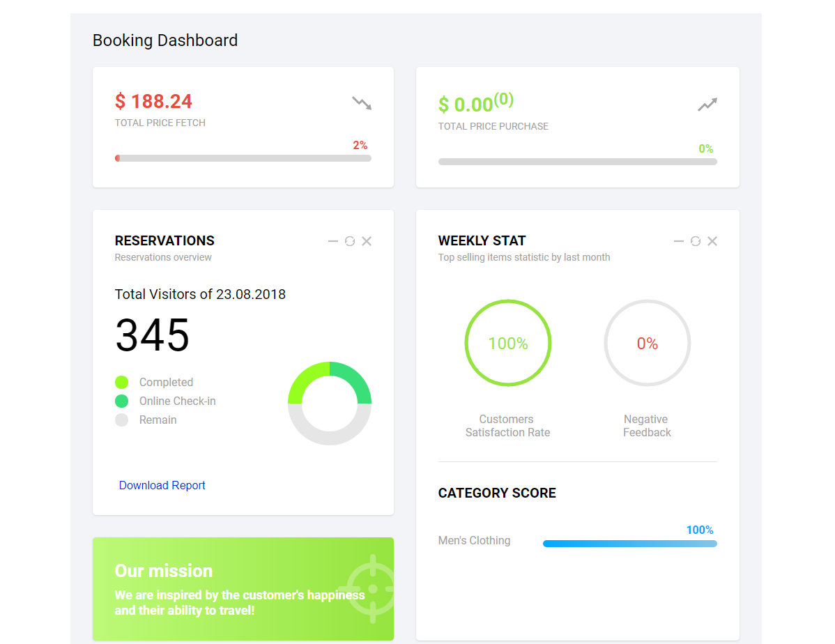Click the $ 0.00 purchase value
Image resolution: width=835 pixels, height=644 pixels.
[x=475, y=103]
